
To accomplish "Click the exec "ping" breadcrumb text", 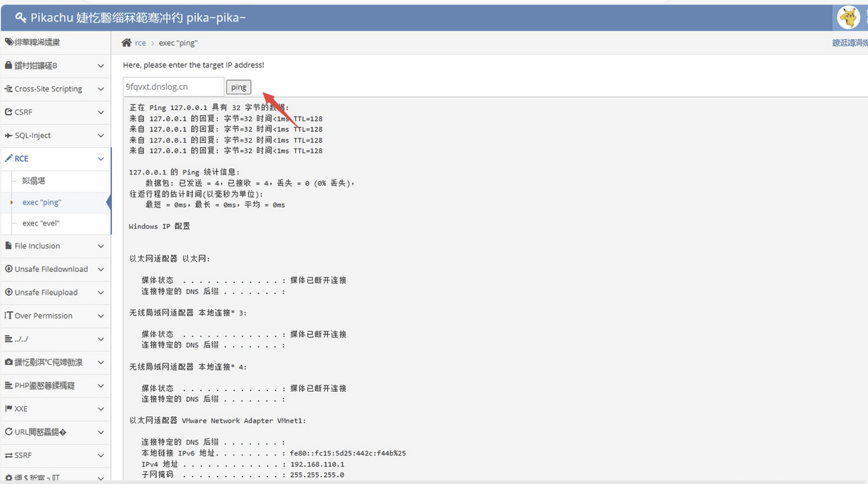I will (x=178, y=43).
